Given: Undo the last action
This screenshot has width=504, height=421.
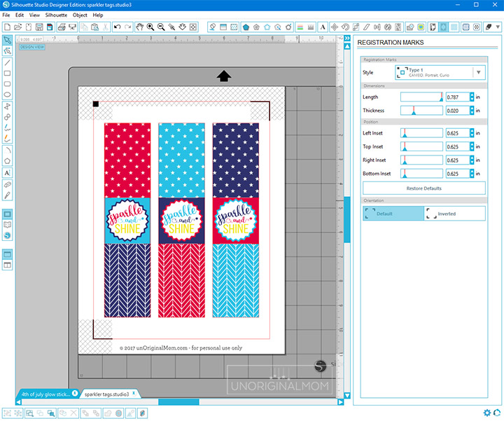Looking at the screenshot, I should 118,27.
